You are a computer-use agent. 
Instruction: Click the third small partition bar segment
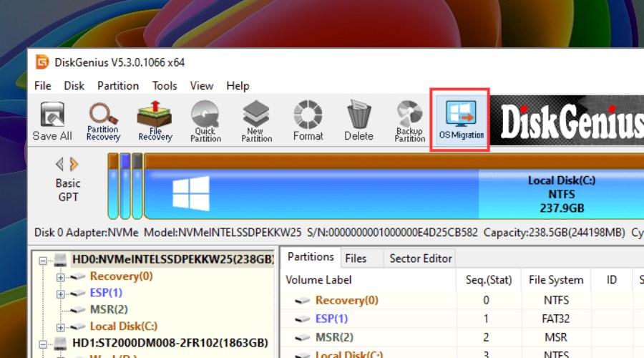tap(137, 186)
